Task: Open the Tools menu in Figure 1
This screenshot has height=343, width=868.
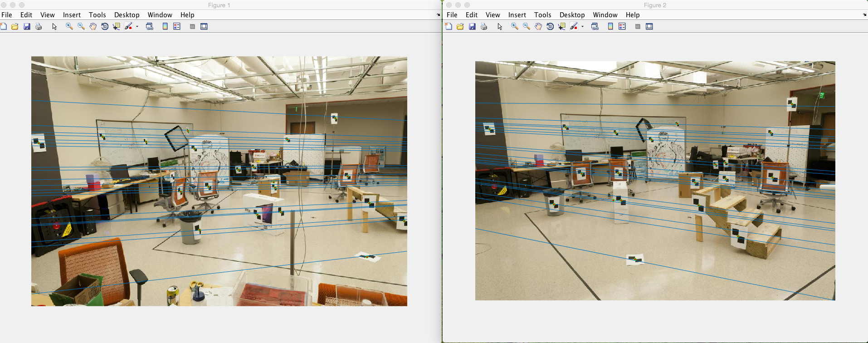Action: [x=97, y=15]
